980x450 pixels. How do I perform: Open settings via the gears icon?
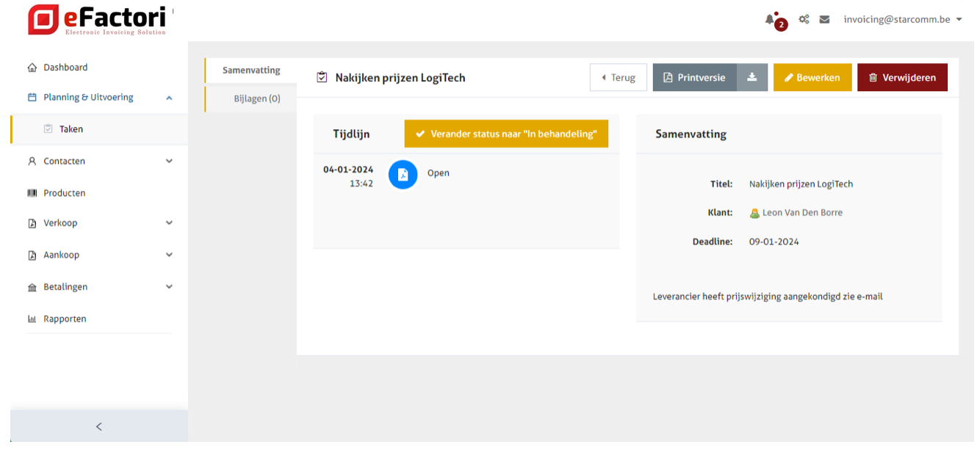point(804,20)
